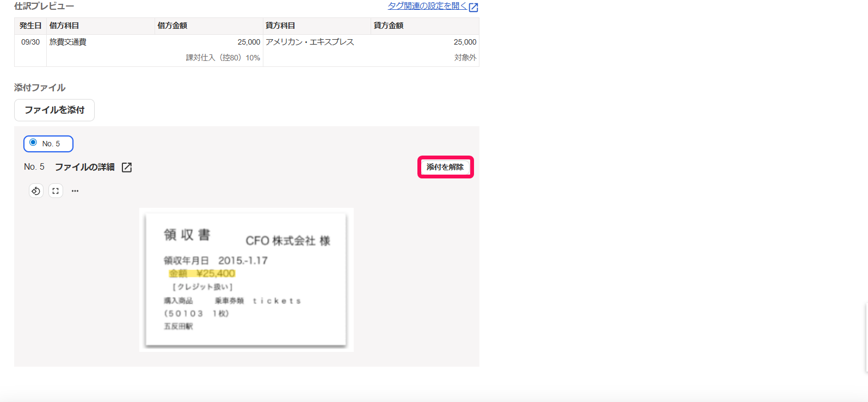Viewport: 868px width, 402px height.
Task: Open the file details external-link icon
Action: click(x=127, y=167)
